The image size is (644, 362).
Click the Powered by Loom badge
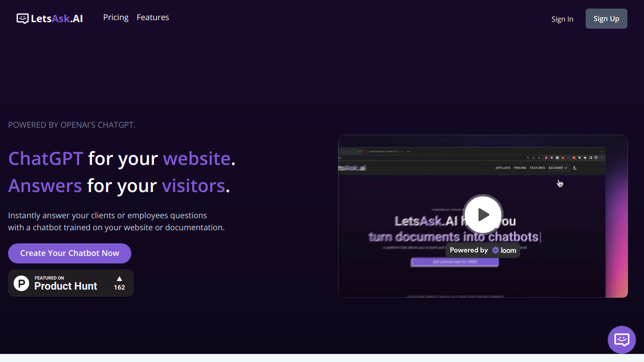(x=482, y=250)
